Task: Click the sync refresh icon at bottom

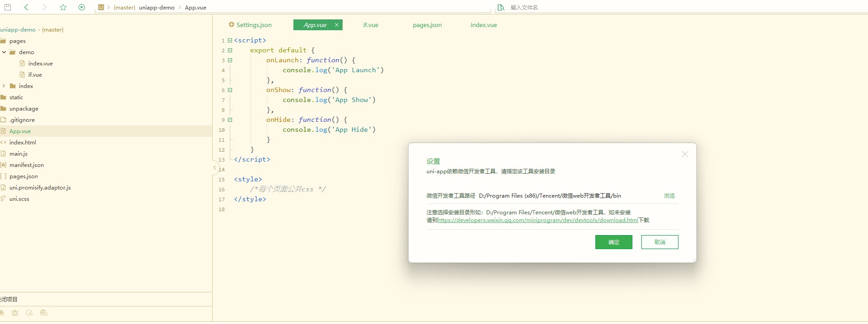Action: point(29,313)
